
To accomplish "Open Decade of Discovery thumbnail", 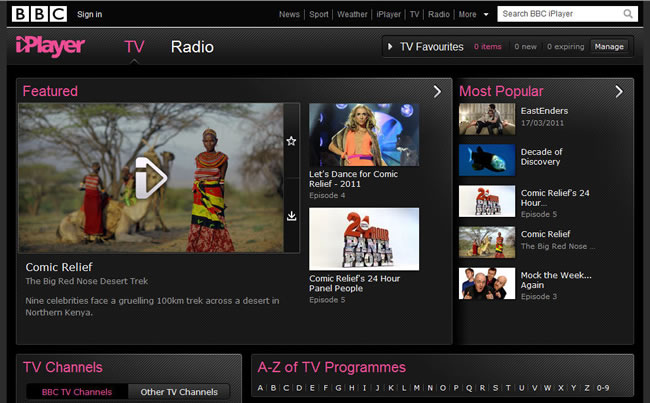I will [x=487, y=160].
